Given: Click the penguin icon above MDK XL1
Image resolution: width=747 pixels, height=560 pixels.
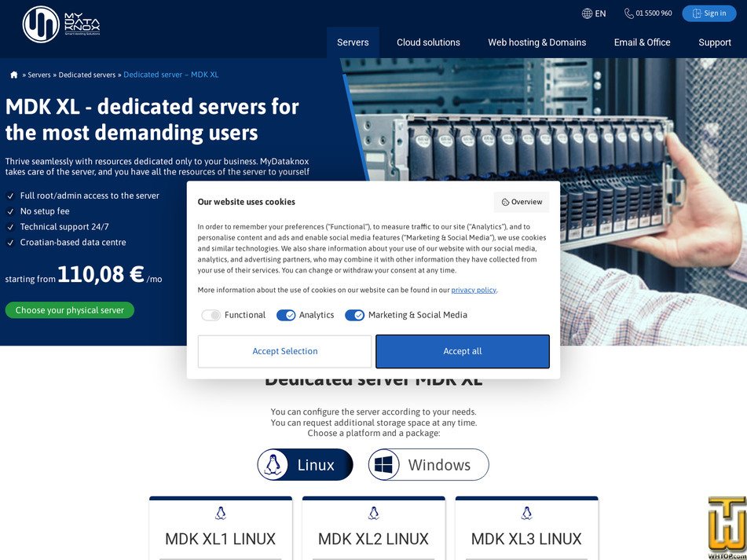Looking at the screenshot, I should tap(221, 513).
